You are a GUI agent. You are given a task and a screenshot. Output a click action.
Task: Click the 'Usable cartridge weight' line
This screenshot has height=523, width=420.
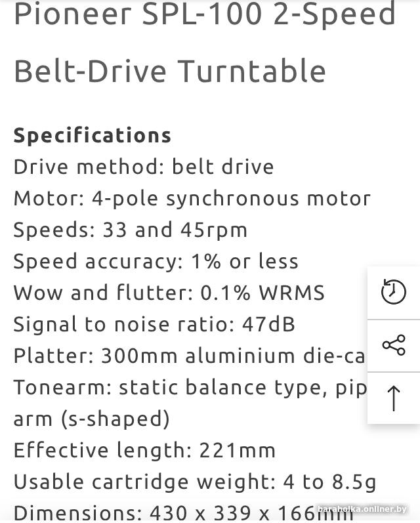(195, 482)
